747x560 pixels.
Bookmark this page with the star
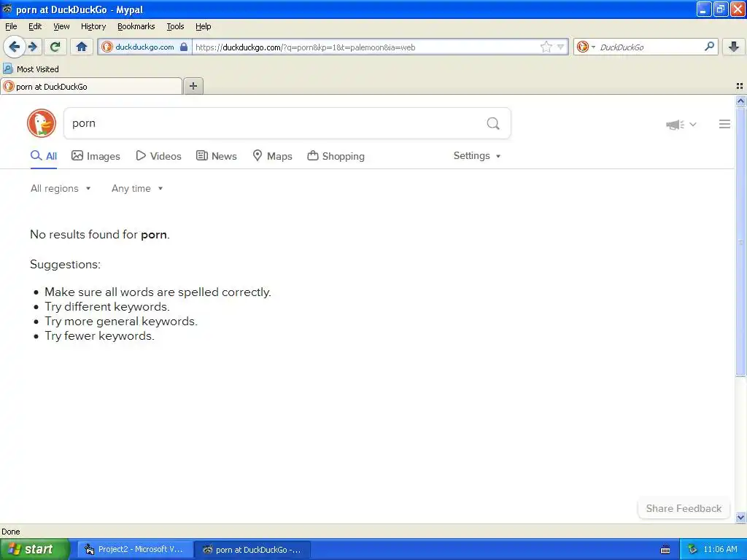click(x=546, y=47)
